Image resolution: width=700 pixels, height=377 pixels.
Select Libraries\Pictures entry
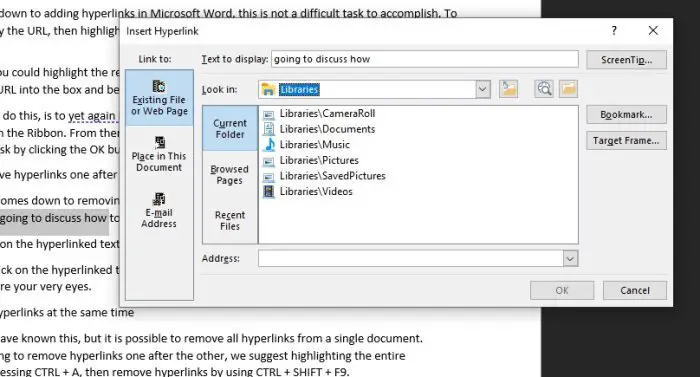[319, 160]
